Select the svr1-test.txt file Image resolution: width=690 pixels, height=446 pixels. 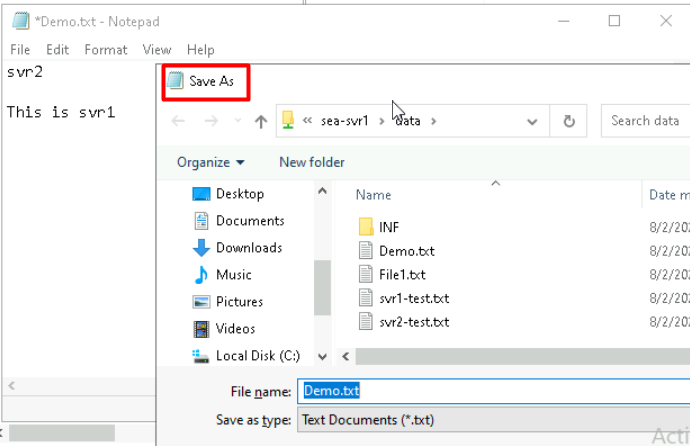[414, 298]
